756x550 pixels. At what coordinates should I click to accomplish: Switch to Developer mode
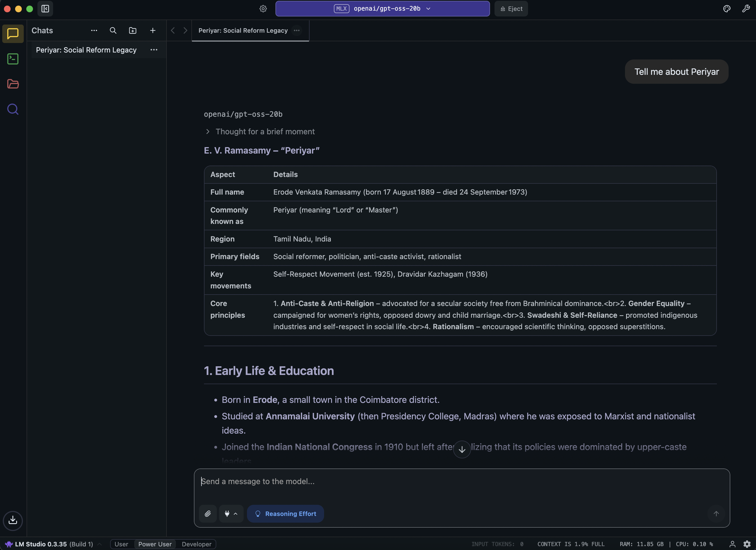(x=196, y=544)
